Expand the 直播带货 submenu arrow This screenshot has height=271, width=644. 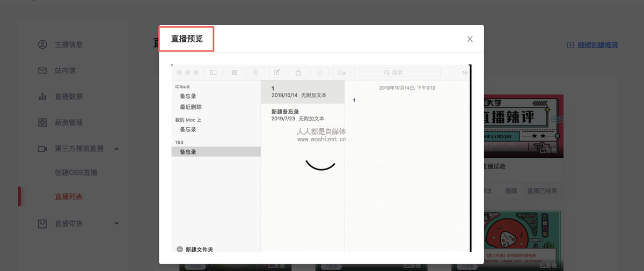(116, 223)
